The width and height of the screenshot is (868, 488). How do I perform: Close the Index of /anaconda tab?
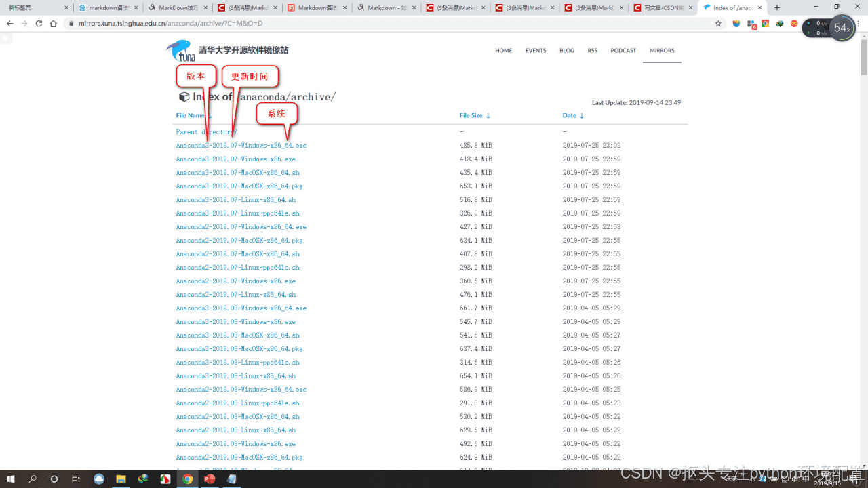click(x=762, y=8)
